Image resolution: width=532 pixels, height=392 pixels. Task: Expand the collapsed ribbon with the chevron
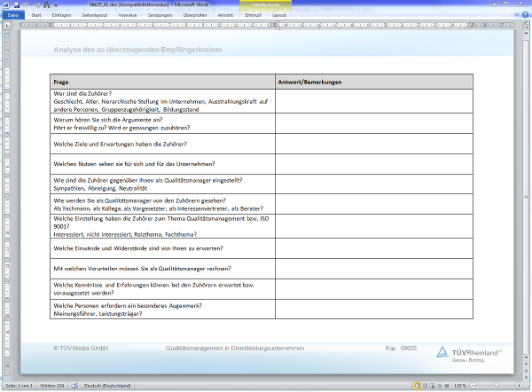pos(515,15)
